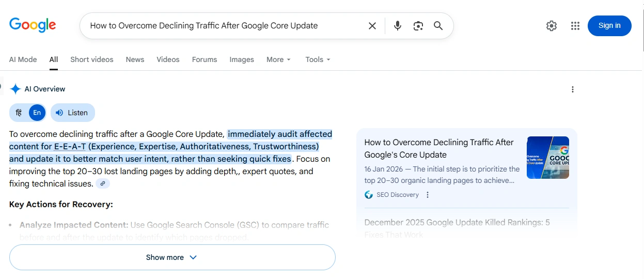Open quick settings gear icon
This screenshot has width=644, height=279.
(552, 26)
